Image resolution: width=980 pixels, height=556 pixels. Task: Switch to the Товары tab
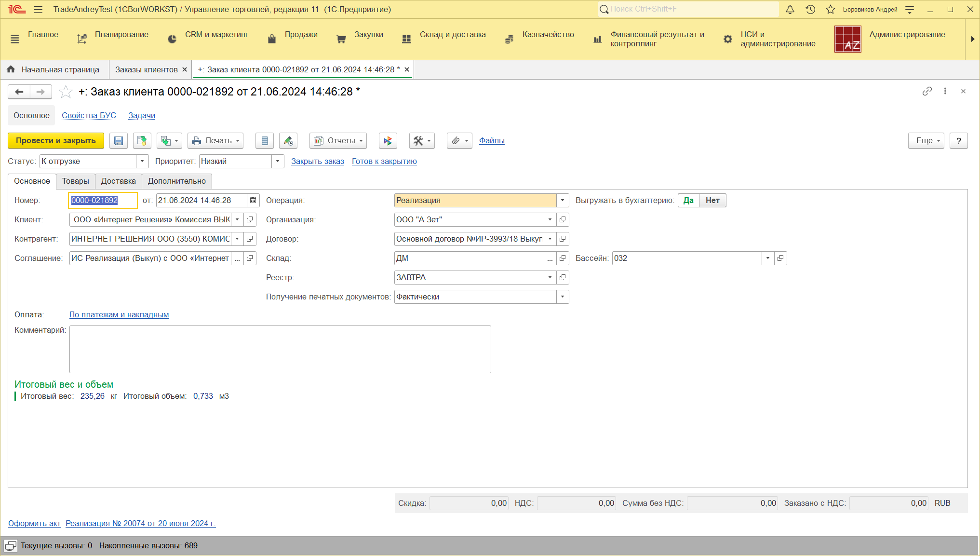(76, 181)
